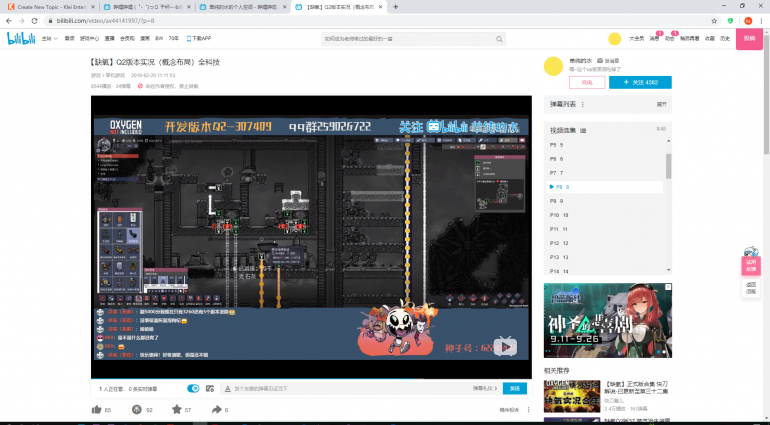Click the danmaku text input field
This screenshot has height=425, width=770.
[351, 389]
